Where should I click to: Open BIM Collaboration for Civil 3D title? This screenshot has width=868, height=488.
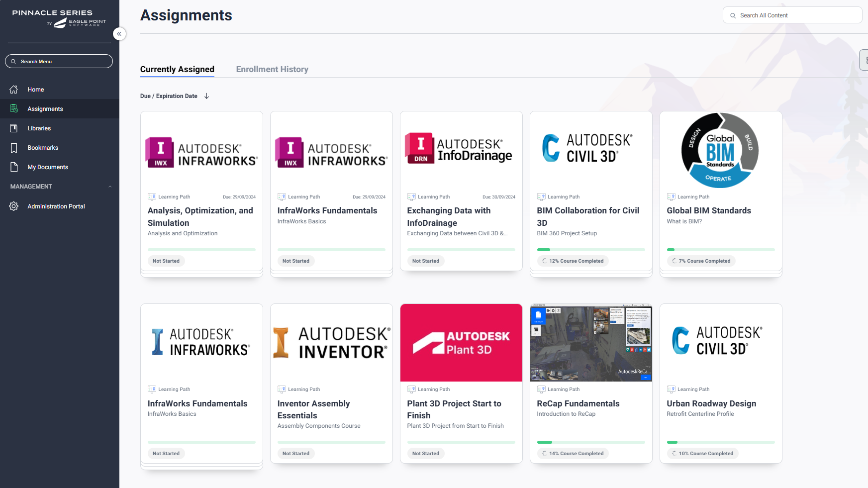(x=588, y=217)
